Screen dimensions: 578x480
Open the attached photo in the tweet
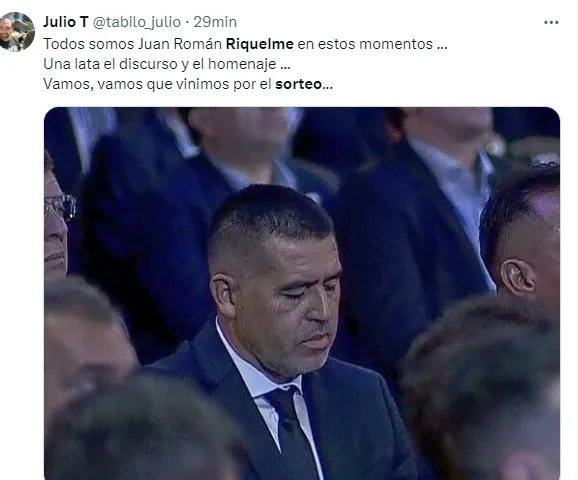(302, 293)
